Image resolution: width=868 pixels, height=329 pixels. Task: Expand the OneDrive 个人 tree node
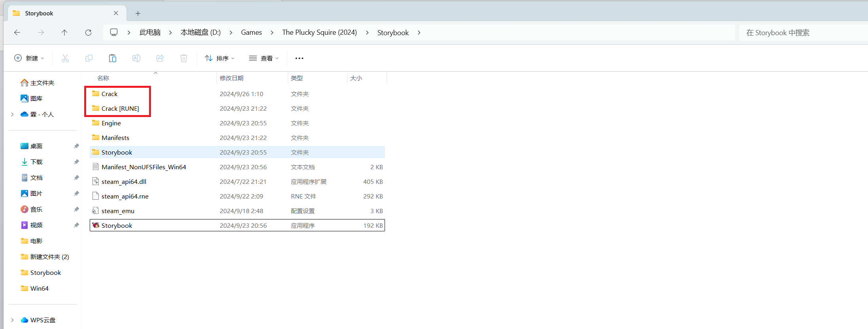click(12, 114)
